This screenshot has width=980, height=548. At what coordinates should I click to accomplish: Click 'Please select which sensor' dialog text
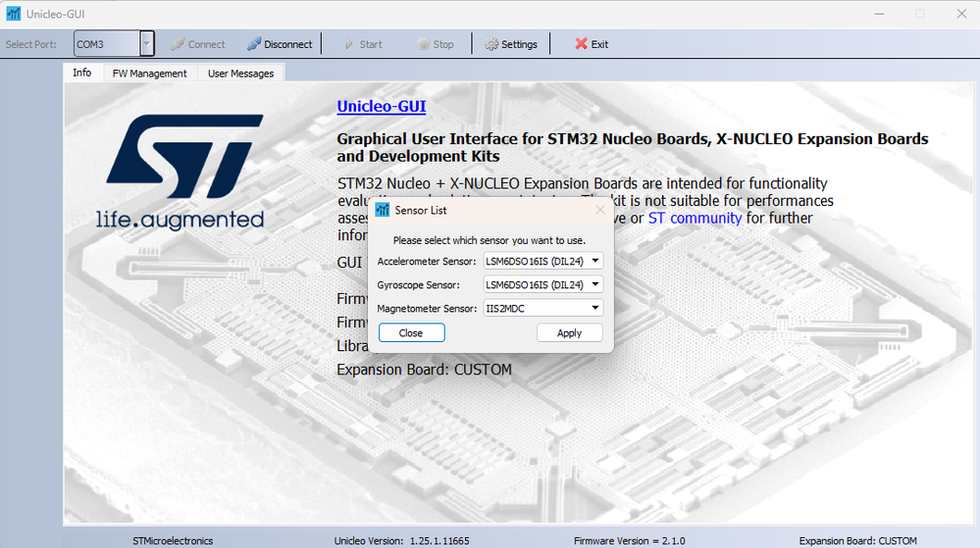point(490,240)
